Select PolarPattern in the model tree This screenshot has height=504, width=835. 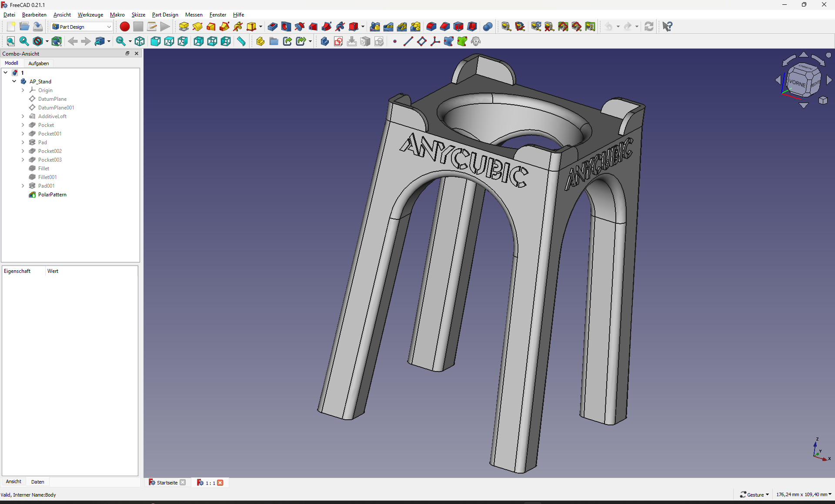pos(52,194)
